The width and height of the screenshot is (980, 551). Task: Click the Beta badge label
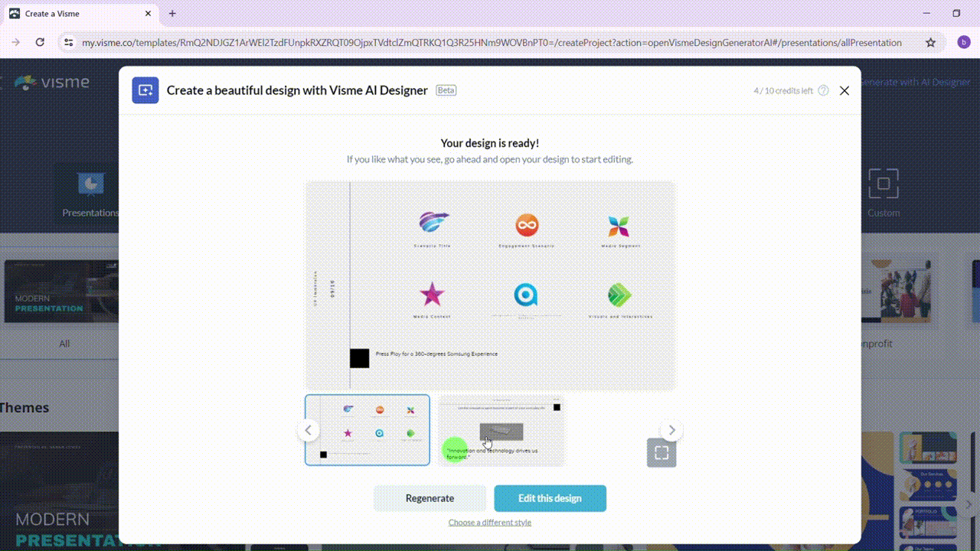click(x=446, y=90)
